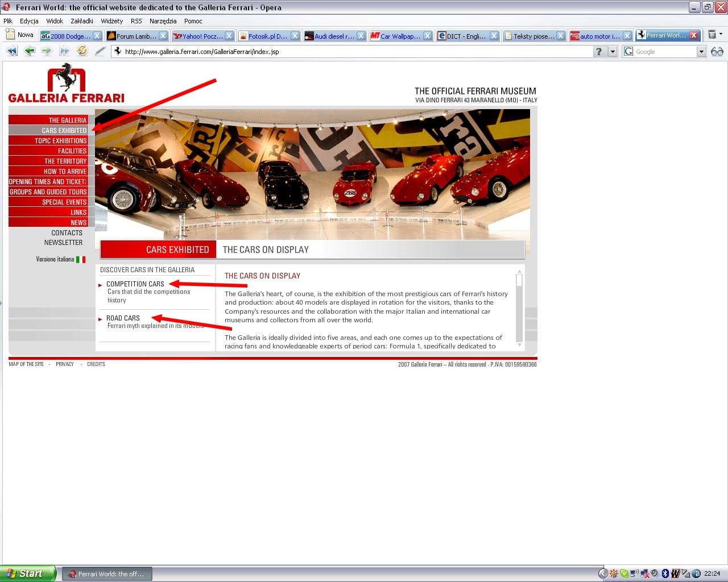
Task: Click the glasses view icon
Action: pyautogui.click(x=717, y=52)
